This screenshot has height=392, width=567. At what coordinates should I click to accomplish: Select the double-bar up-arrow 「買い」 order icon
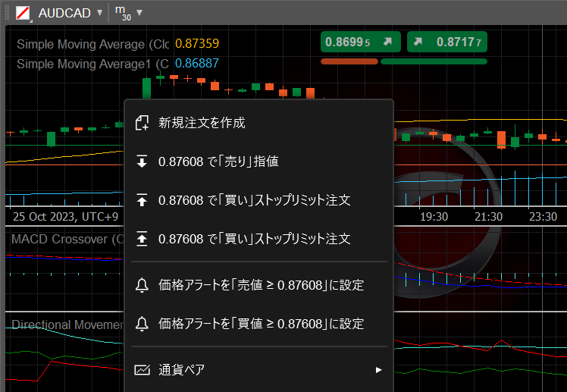pos(142,238)
